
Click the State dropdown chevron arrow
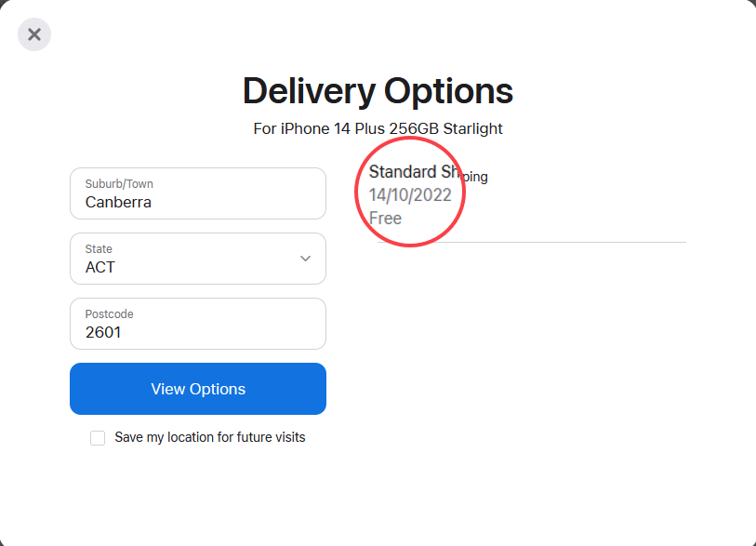click(305, 259)
